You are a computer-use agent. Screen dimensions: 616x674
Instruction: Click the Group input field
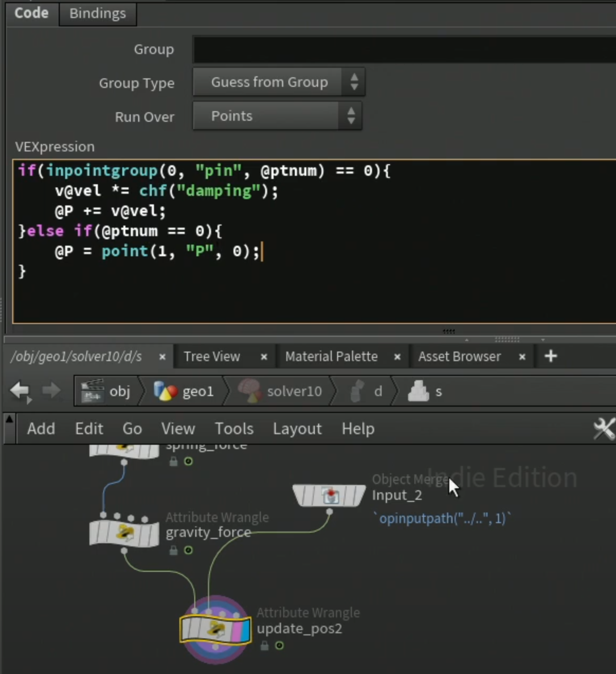[404, 50]
